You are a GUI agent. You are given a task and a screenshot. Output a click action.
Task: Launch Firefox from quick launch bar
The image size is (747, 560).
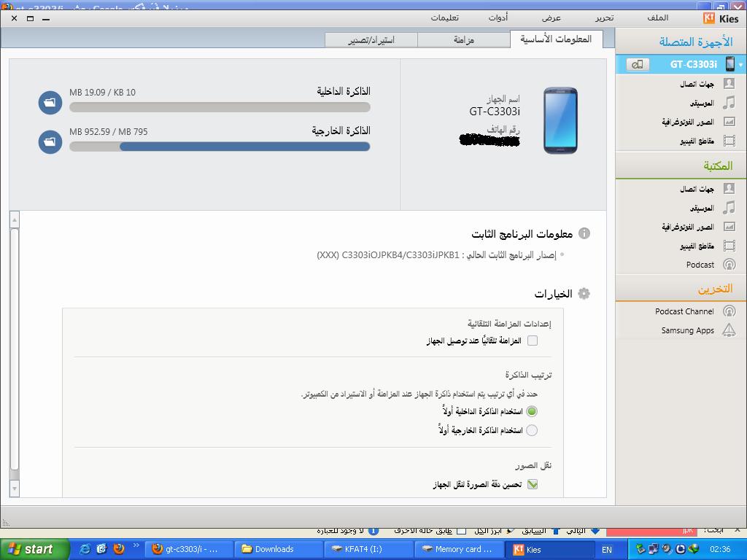tap(119, 549)
